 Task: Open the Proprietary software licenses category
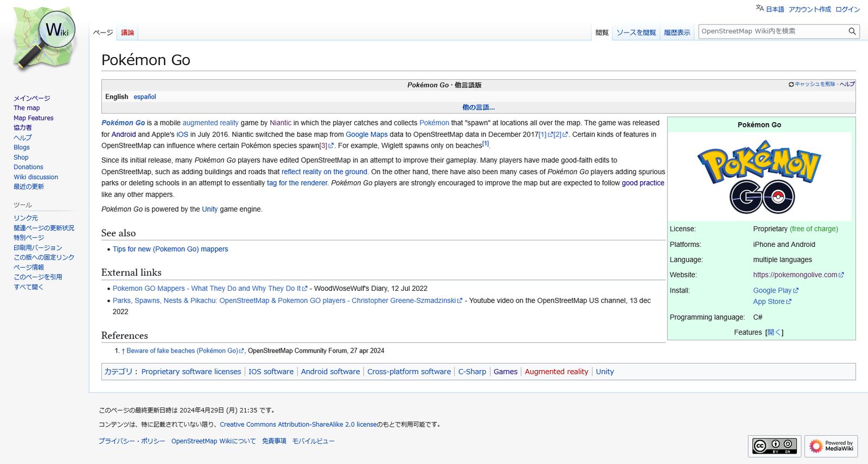[x=191, y=372]
